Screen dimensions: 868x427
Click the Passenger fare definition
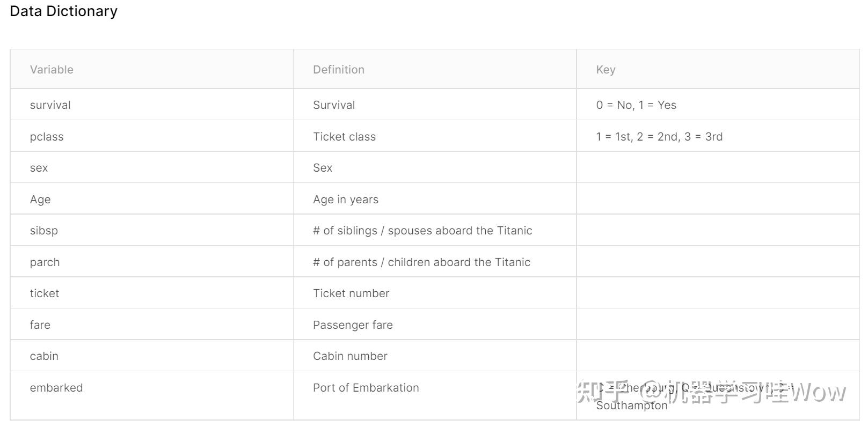click(x=353, y=325)
